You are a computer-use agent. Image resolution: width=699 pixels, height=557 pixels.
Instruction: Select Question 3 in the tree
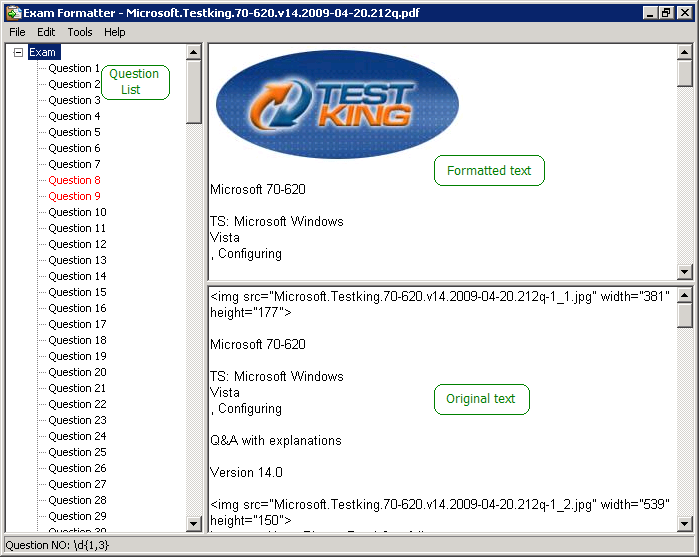[74, 100]
